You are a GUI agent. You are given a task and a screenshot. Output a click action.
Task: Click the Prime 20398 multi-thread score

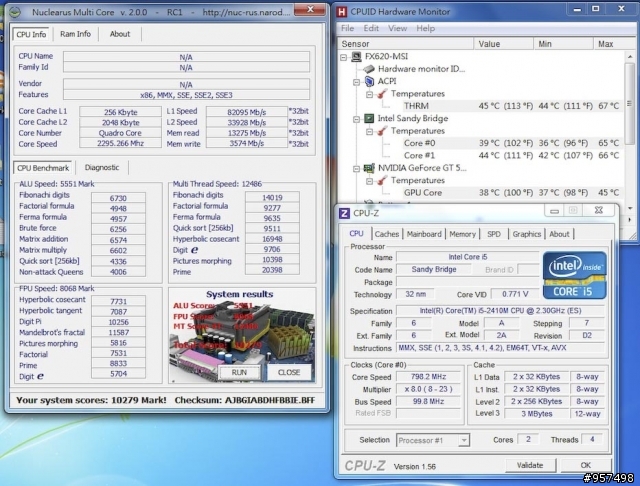pos(272,270)
